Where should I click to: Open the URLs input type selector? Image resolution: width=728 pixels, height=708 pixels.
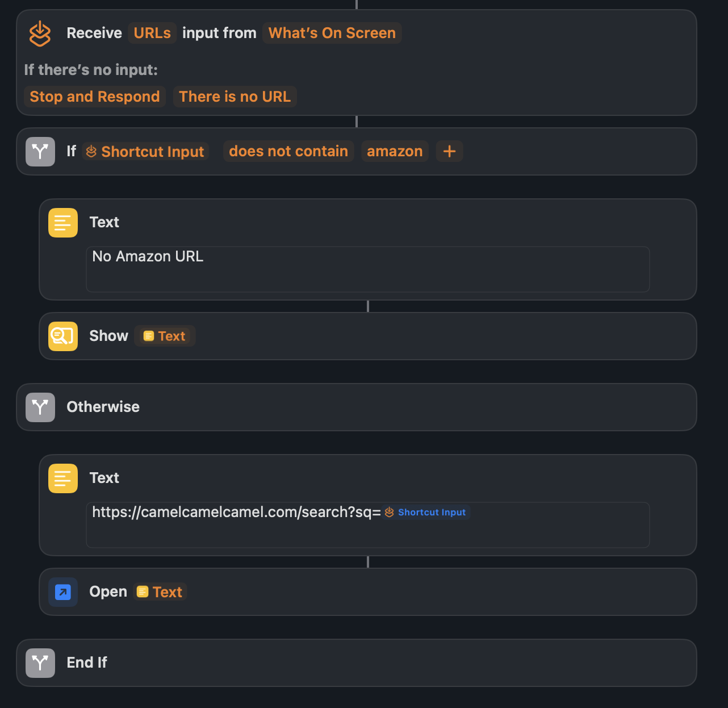[x=152, y=34]
